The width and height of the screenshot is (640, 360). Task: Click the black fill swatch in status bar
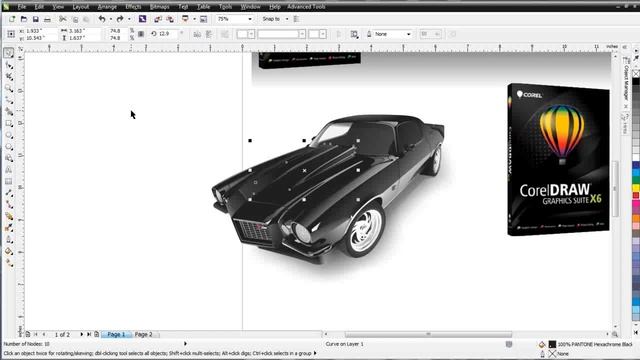point(552,344)
